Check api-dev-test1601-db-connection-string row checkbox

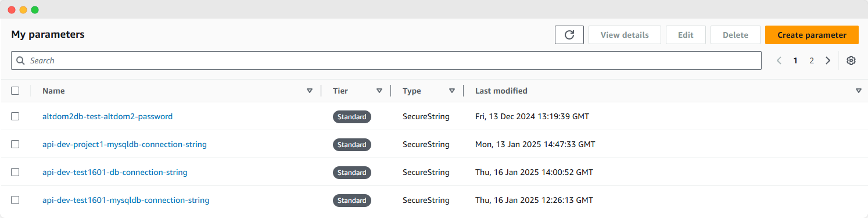[15, 172]
